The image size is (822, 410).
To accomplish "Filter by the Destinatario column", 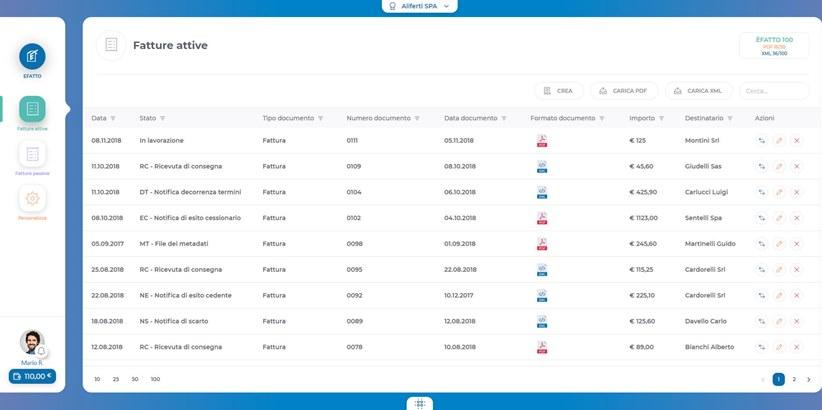I will click(728, 118).
